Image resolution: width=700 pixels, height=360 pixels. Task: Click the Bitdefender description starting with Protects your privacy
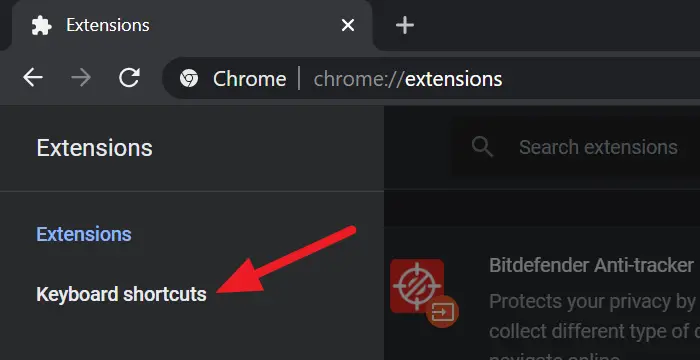point(595,317)
